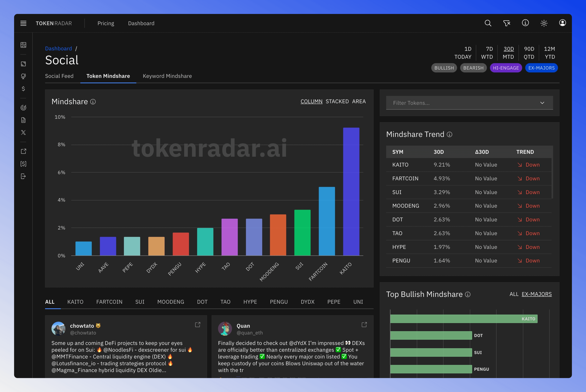The image size is (586, 392).
Task: Switch chart to COLUMN view
Action: click(312, 102)
